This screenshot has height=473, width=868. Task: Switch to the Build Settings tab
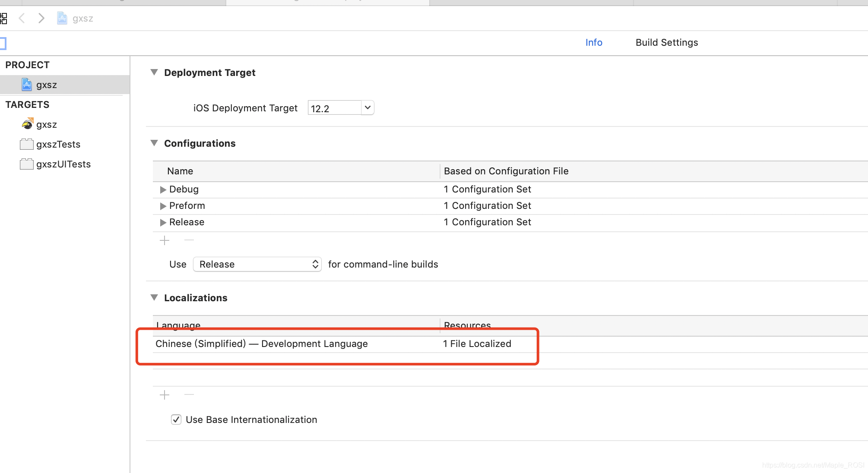click(x=666, y=42)
